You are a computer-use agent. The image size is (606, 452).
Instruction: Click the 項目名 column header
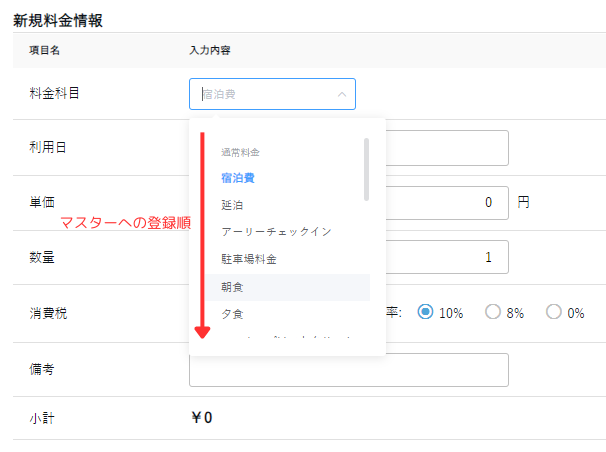[x=46, y=50]
